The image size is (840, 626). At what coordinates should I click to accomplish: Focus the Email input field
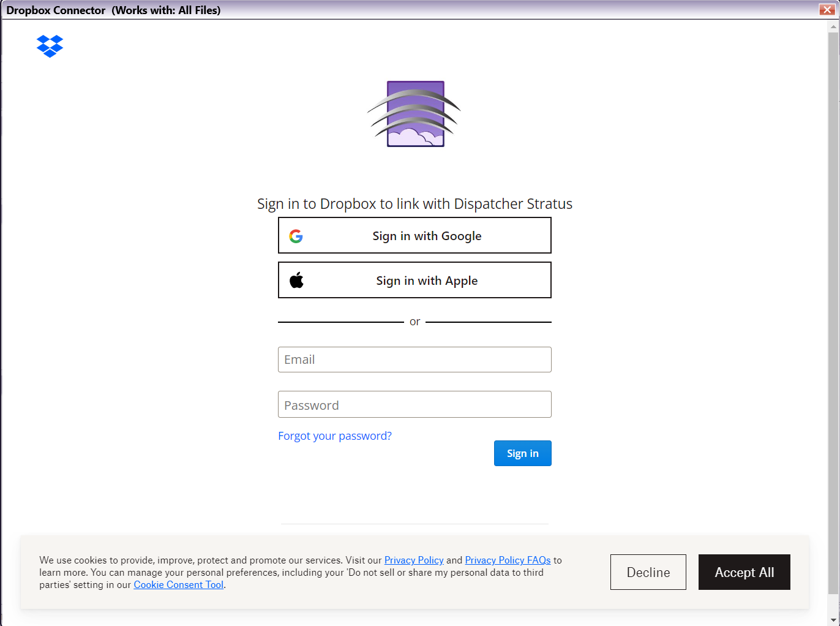pos(414,360)
